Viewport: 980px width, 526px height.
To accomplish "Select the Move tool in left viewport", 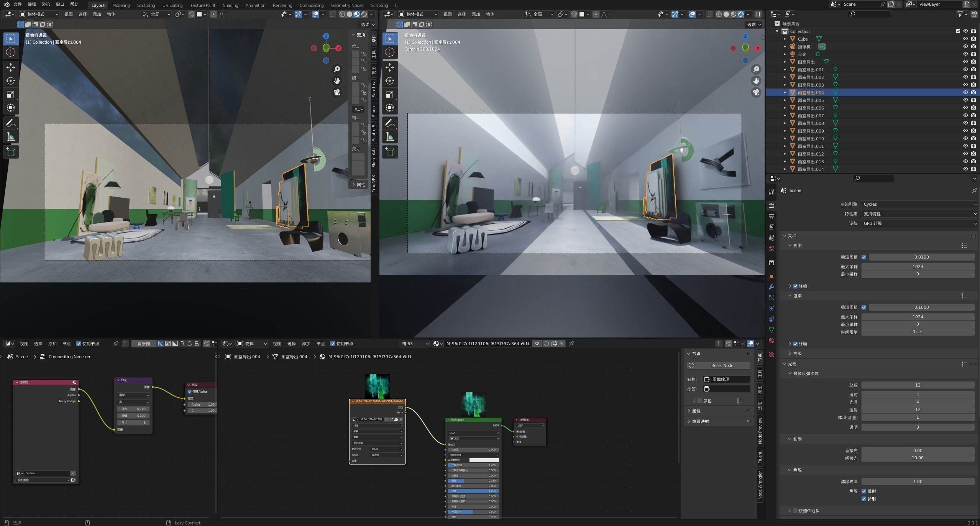I will click(x=11, y=67).
